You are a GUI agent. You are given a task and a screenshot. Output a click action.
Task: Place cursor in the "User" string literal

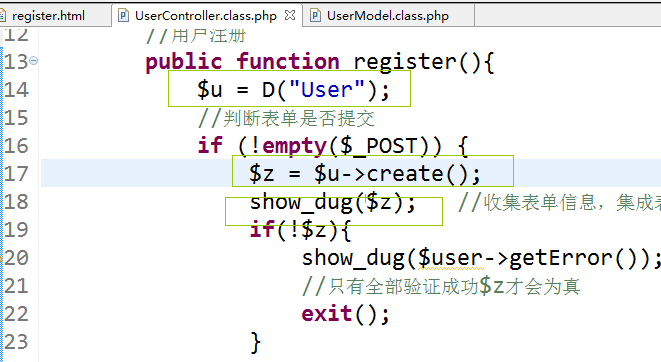[x=327, y=90]
